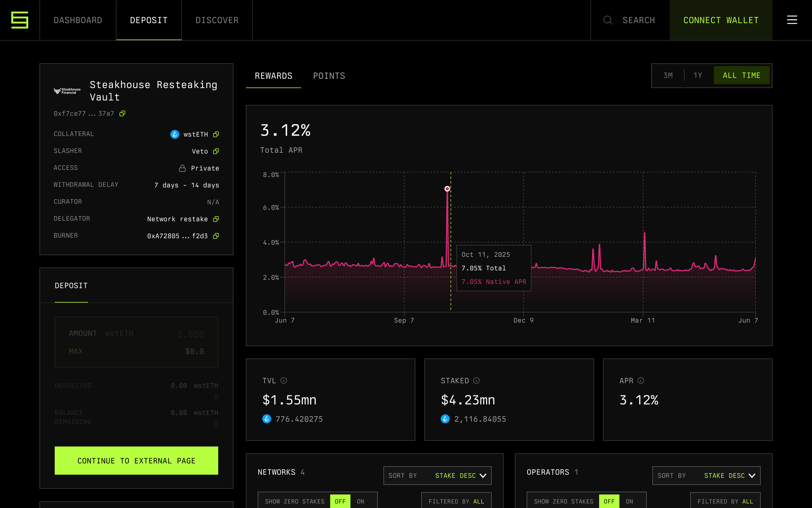Open the DEPOSIT nav tab
812x508 pixels.
(x=149, y=20)
